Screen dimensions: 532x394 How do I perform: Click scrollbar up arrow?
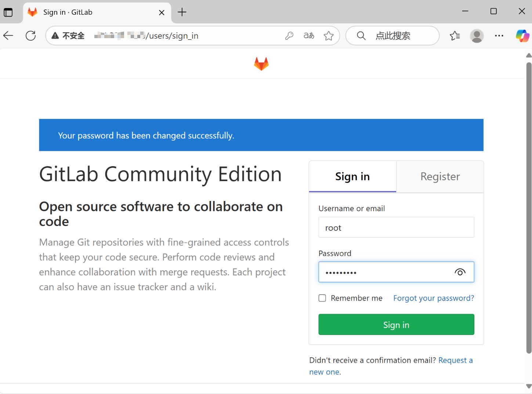point(529,55)
